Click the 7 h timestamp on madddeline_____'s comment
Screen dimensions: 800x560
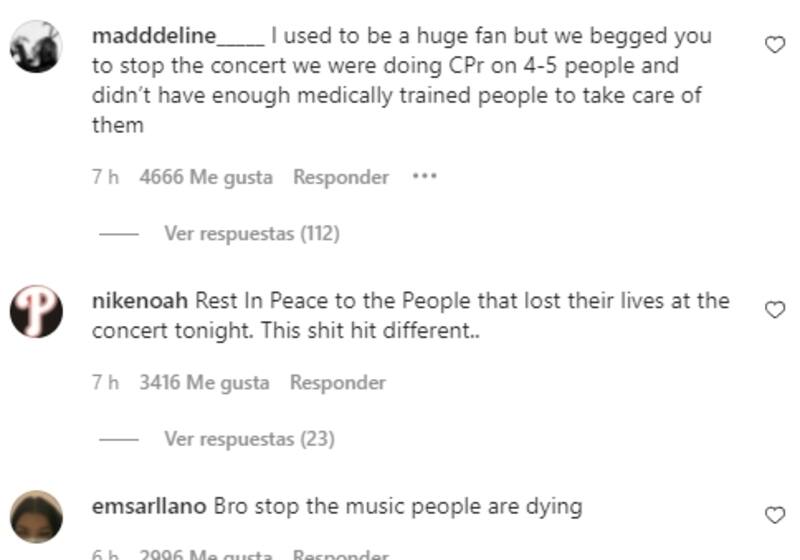[x=105, y=177]
